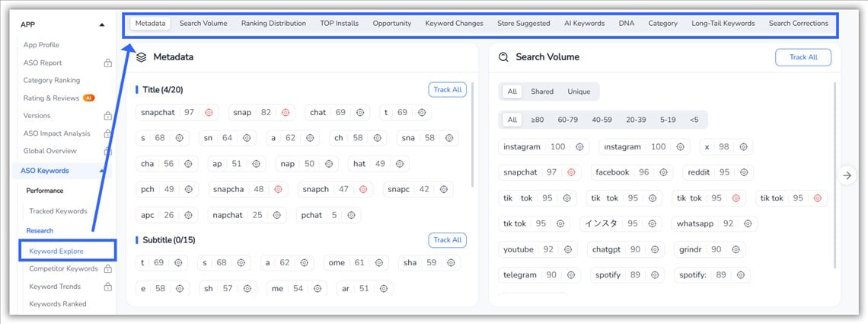Track 'facebook 96' via its target icon
Viewport: 868px width, 324px height.
[663, 172]
